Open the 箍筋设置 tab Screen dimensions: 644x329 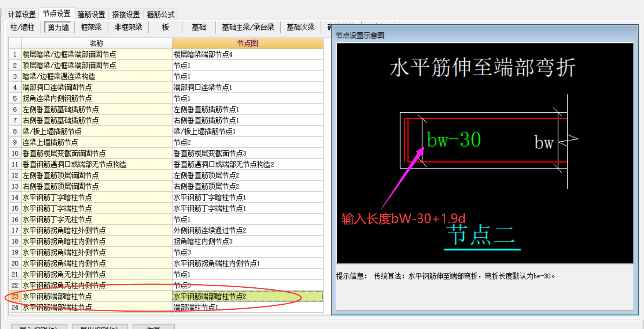coord(91,14)
